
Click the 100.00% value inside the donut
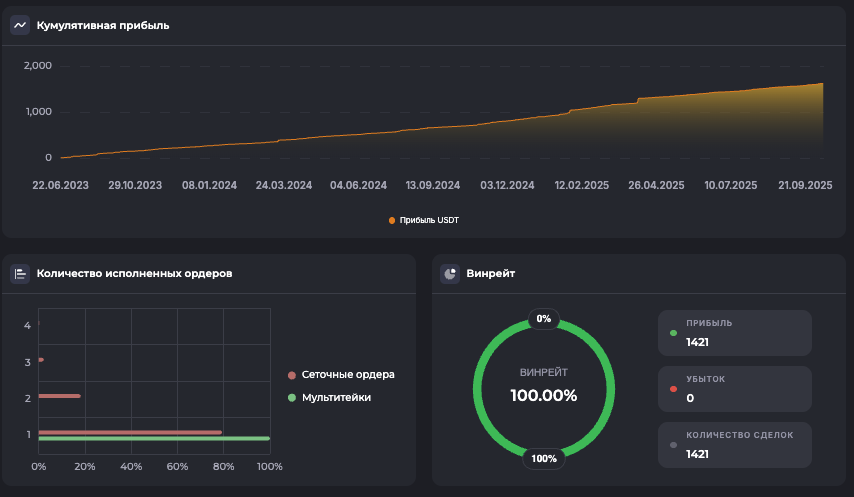[x=544, y=395]
